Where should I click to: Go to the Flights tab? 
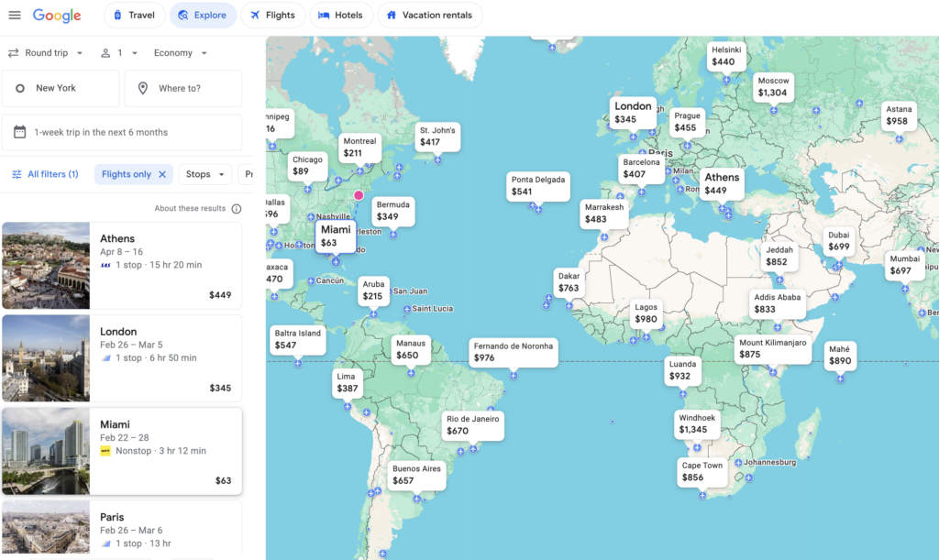pyautogui.click(x=272, y=15)
